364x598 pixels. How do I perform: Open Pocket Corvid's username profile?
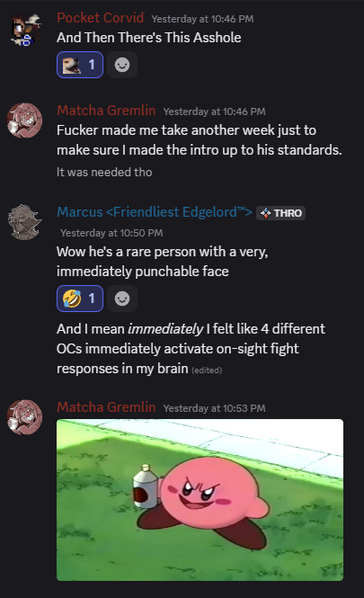[101, 18]
